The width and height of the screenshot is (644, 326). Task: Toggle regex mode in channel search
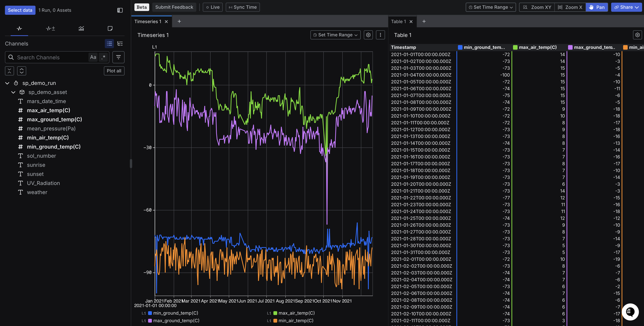click(x=103, y=57)
